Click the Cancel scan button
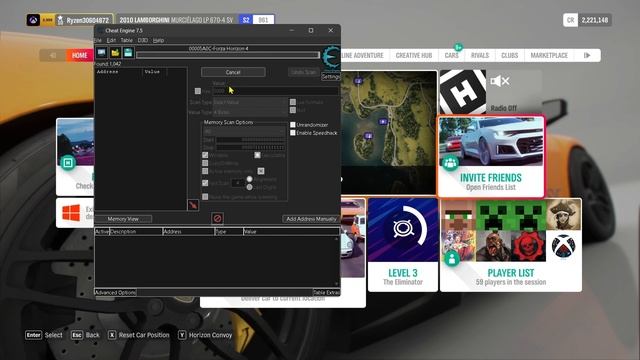This screenshot has height=360, width=640. click(x=233, y=72)
